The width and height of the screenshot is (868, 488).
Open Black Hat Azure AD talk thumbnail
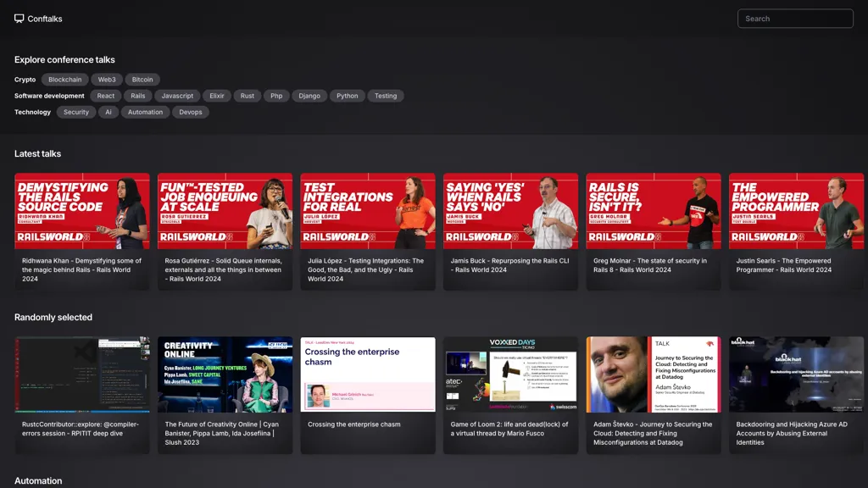pyautogui.click(x=796, y=374)
